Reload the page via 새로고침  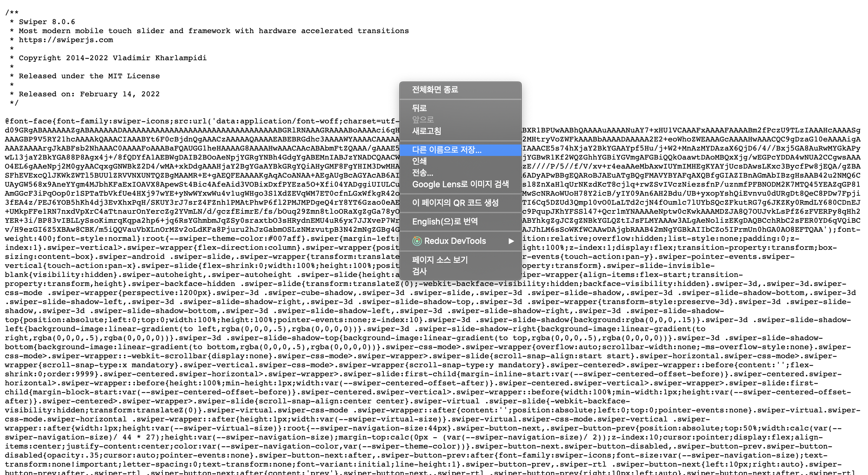(426, 131)
